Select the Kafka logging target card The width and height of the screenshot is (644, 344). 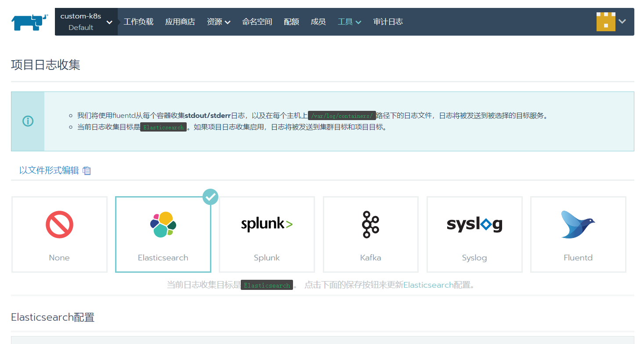point(371,234)
